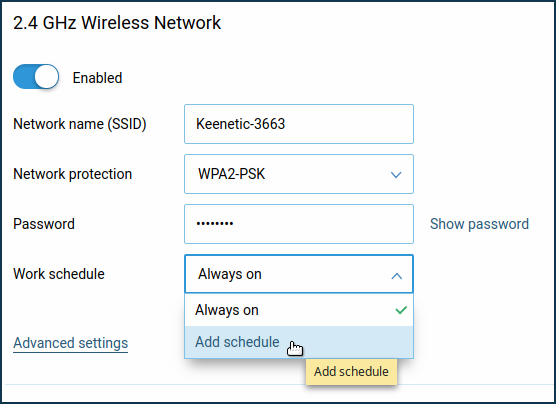The image size is (556, 404).
Task: Click the Enabled label text
Action: click(98, 78)
